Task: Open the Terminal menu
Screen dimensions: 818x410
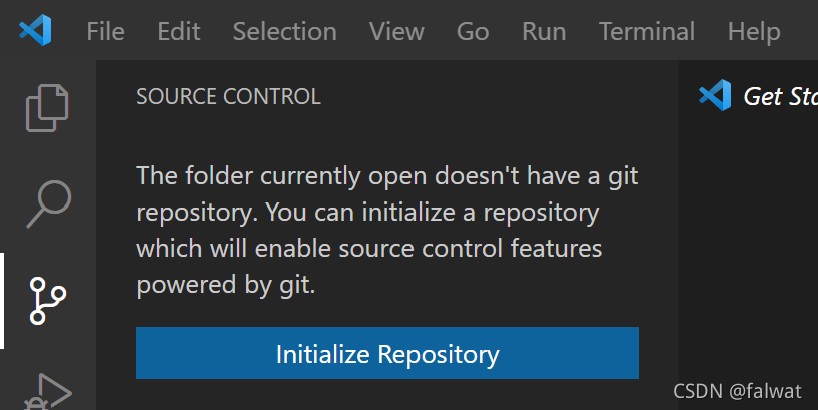Action: tap(647, 31)
